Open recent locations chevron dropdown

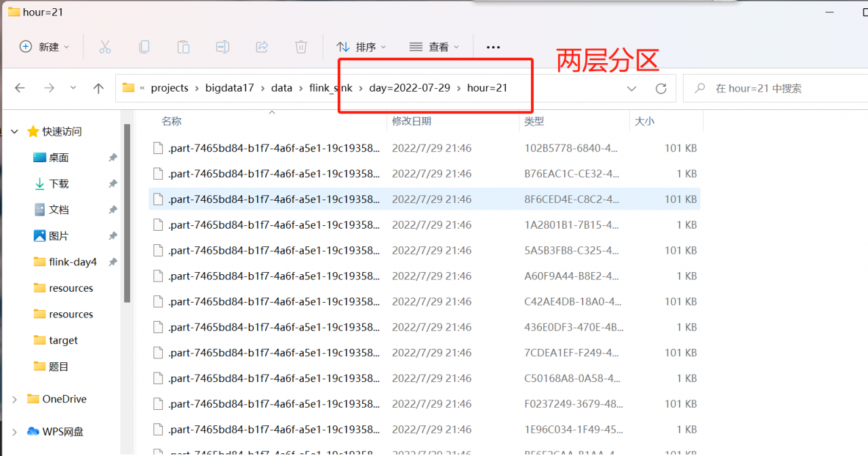pos(73,88)
